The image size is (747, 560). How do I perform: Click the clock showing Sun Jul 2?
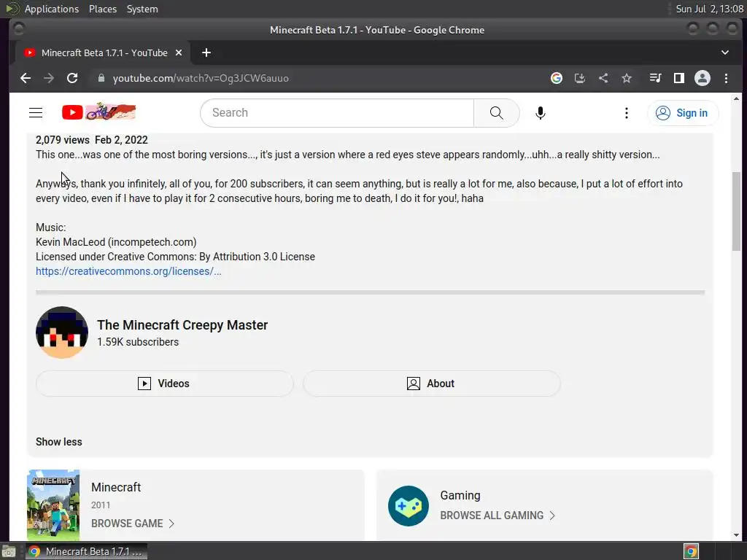(709, 9)
